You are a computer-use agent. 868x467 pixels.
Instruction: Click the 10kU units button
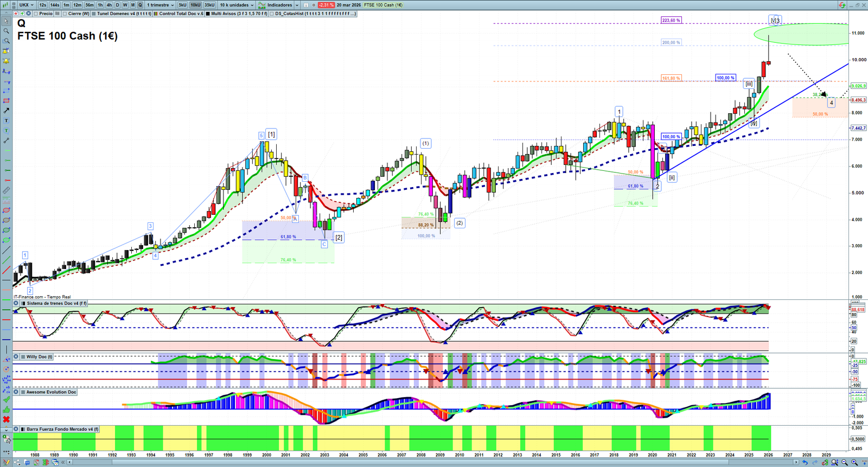[x=195, y=5]
